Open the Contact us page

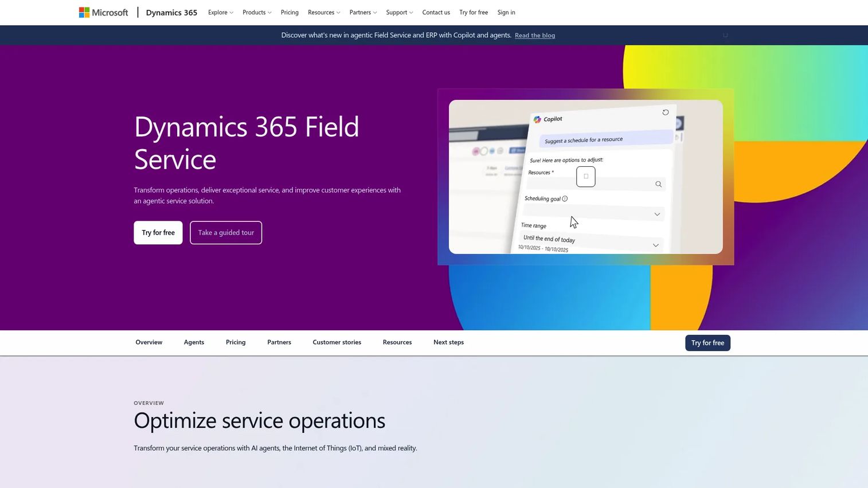coord(436,13)
